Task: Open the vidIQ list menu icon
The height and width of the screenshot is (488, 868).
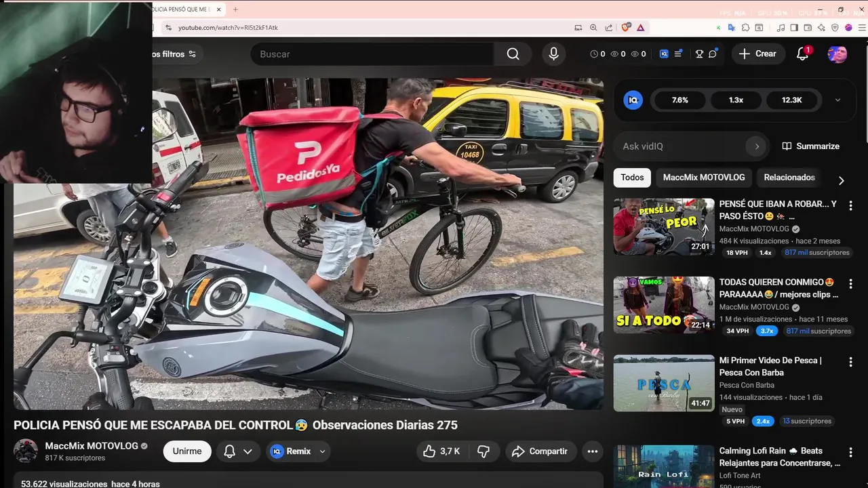Action: 677,54
